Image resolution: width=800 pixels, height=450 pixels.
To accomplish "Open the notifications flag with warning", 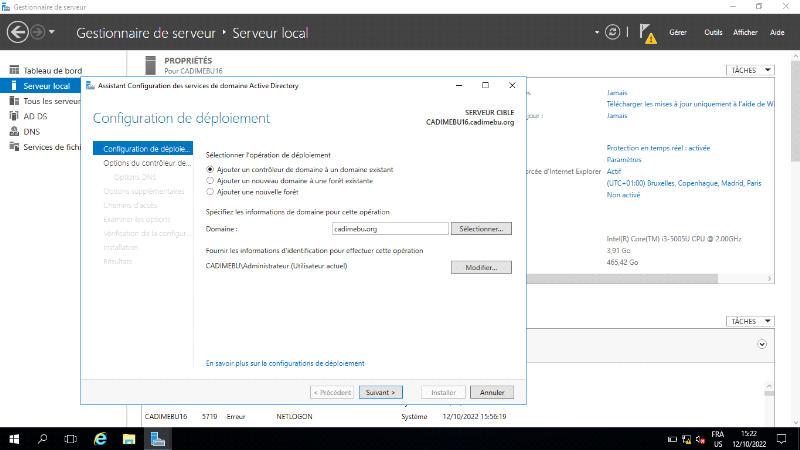I will pyautogui.click(x=647, y=32).
